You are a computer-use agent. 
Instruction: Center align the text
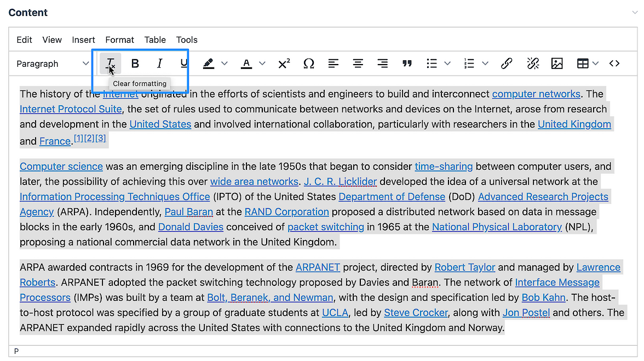[358, 64]
